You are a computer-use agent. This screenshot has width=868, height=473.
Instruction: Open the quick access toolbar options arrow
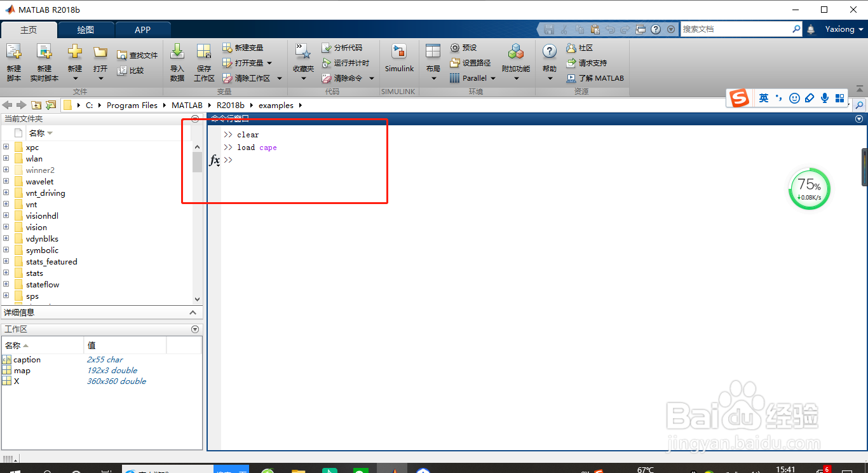(671, 29)
